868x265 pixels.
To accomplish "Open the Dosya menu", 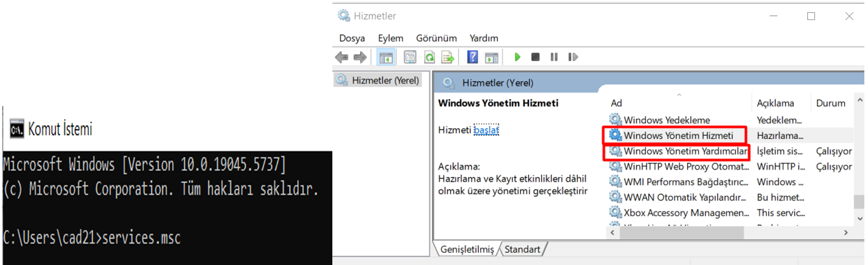I will pos(352,38).
